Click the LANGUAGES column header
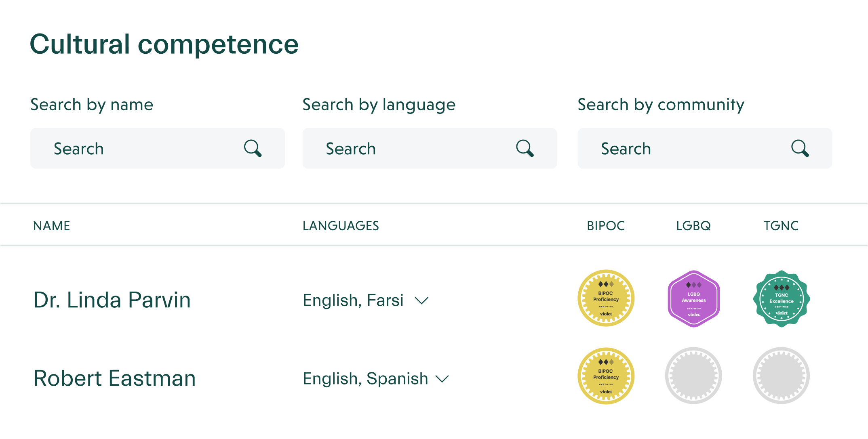The image size is (868, 439). coord(341,226)
